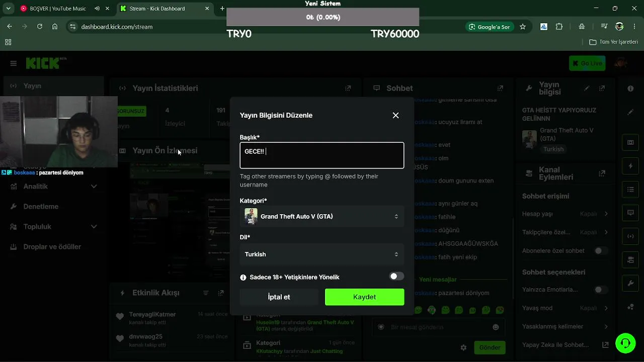Viewport: 644px width, 362px height.
Task: Open the hamburger menu next to Kick logo
Action: [x=14, y=63]
